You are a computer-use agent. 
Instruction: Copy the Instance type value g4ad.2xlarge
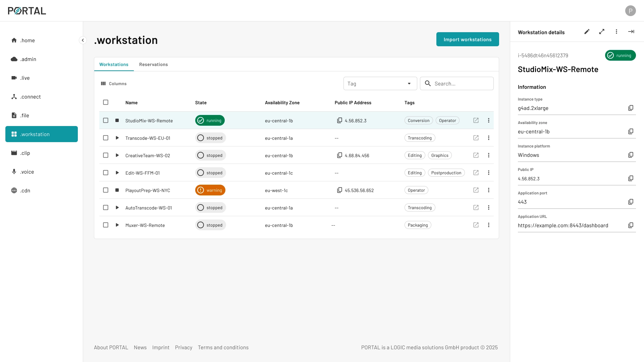631,108
